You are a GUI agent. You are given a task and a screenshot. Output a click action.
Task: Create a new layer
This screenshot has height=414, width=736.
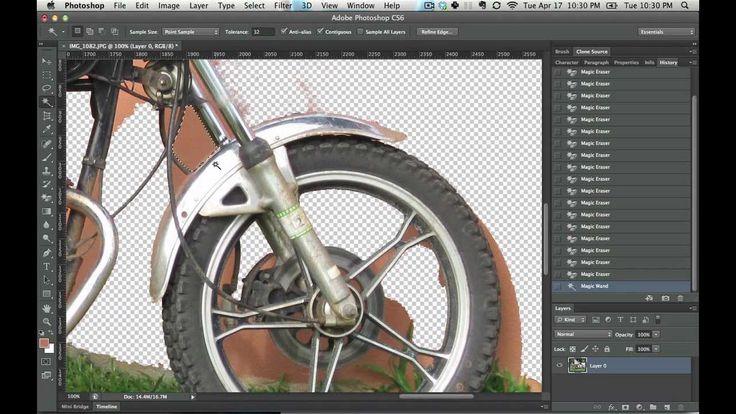[667, 407]
